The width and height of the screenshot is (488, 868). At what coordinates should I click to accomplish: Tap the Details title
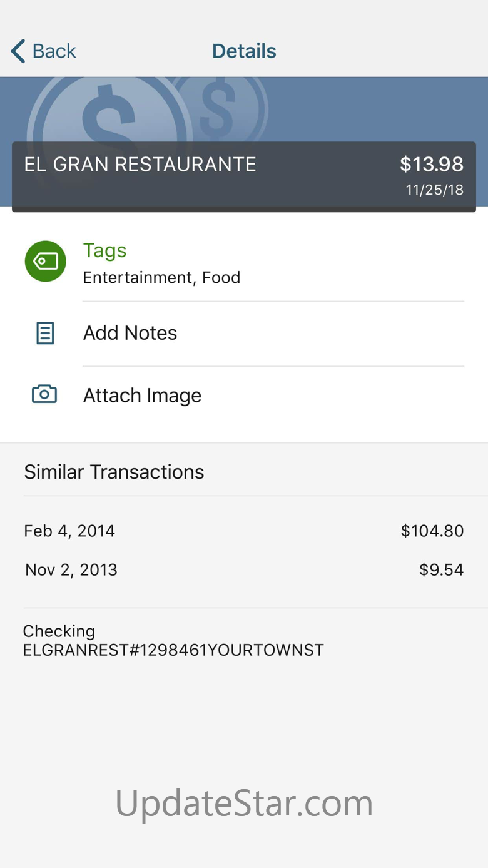[244, 51]
